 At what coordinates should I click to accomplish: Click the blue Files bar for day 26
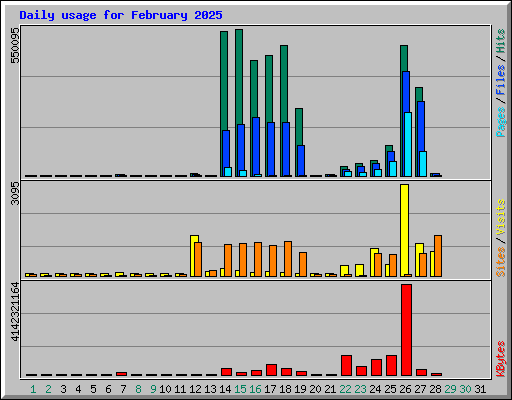click(x=406, y=92)
